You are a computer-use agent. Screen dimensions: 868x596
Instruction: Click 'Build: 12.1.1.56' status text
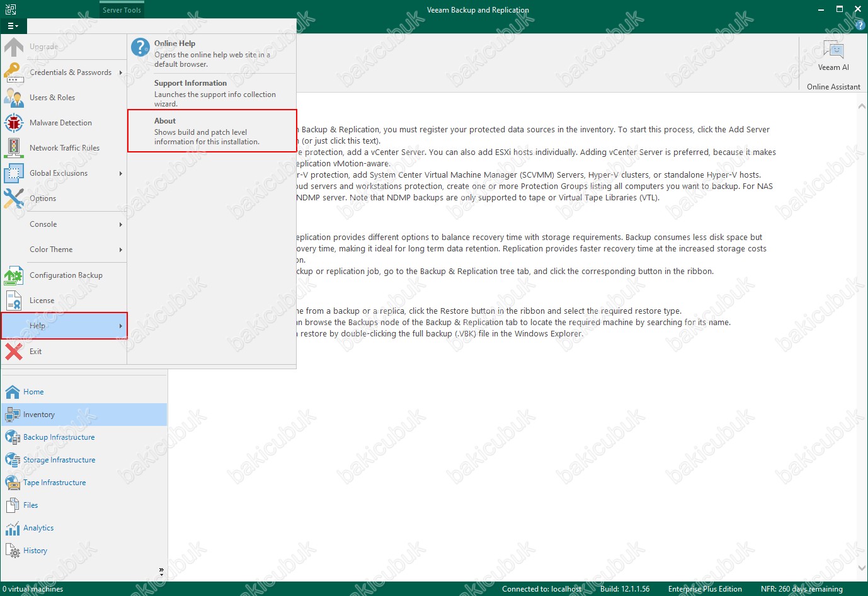click(625, 589)
